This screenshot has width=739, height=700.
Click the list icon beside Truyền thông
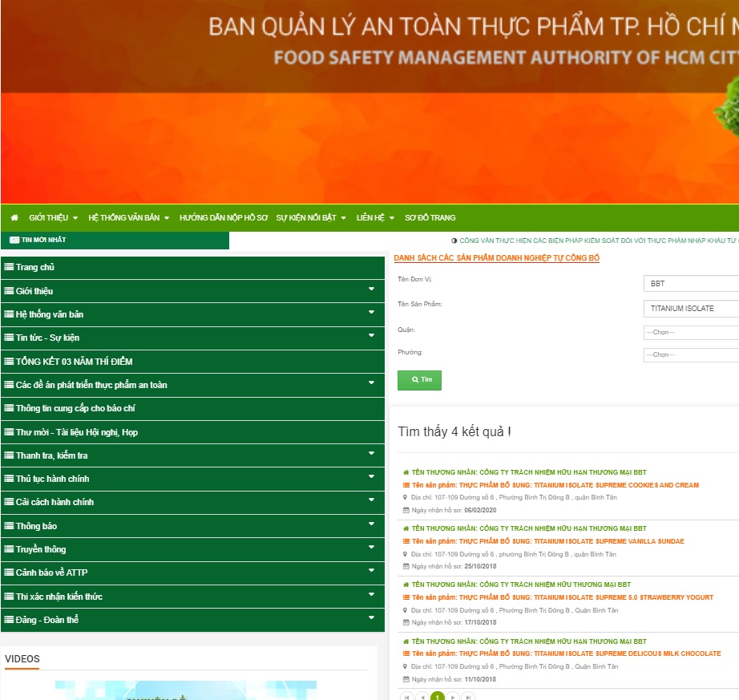coord(9,549)
